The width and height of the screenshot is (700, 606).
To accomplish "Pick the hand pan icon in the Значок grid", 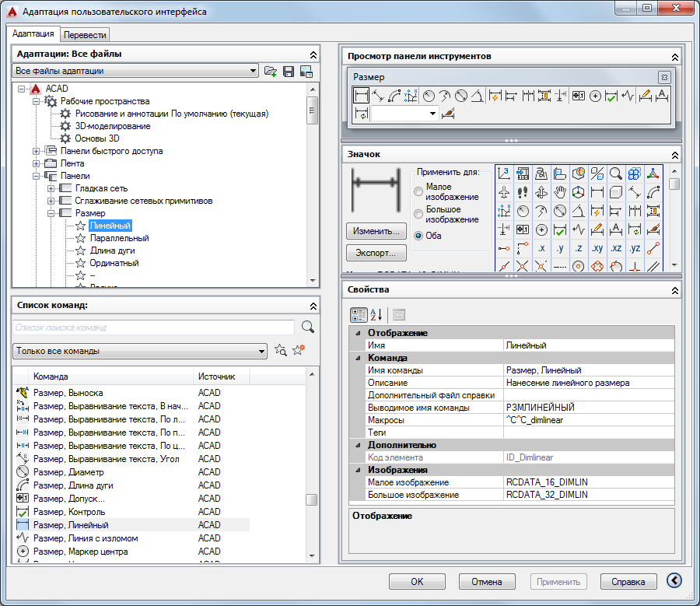I will [x=560, y=192].
